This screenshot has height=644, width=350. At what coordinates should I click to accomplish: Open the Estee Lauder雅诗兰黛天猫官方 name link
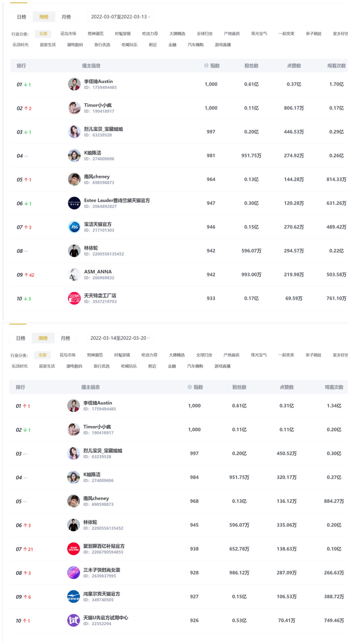tap(117, 200)
